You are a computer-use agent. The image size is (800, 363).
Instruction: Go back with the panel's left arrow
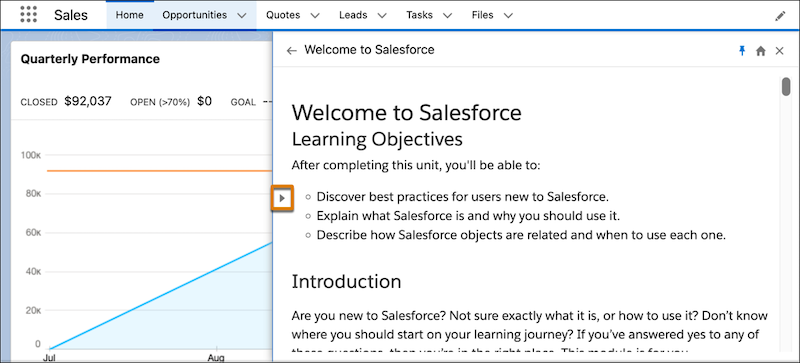291,51
